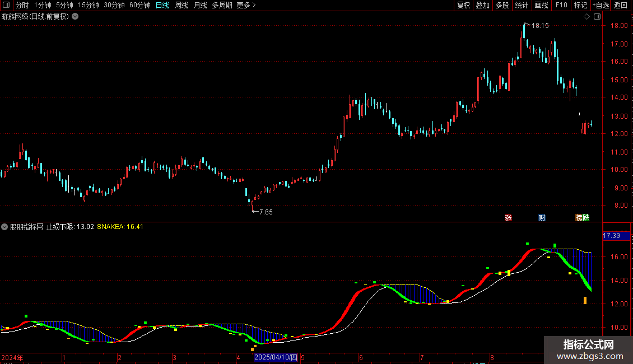
Task: Select the 60分钟 period
Action: click(x=140, y=5)
